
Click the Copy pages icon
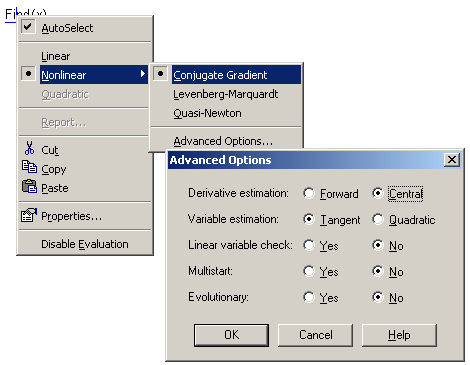[x=29, y=167]
